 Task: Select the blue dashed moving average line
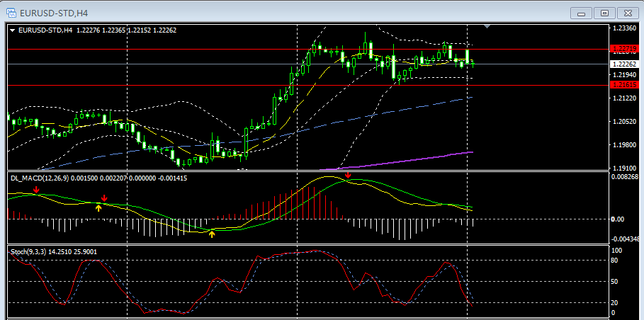tap(397, 111)
